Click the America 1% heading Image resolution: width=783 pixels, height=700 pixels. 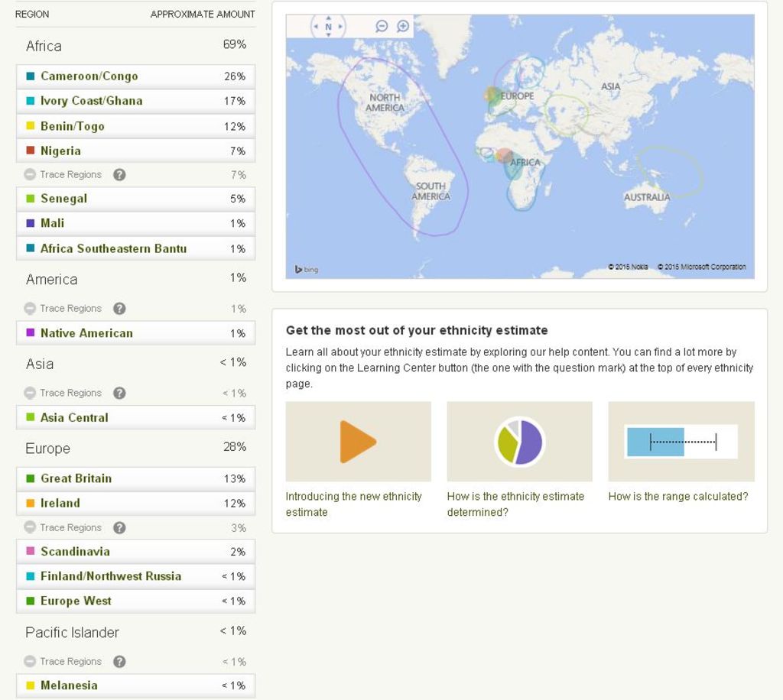136,279
